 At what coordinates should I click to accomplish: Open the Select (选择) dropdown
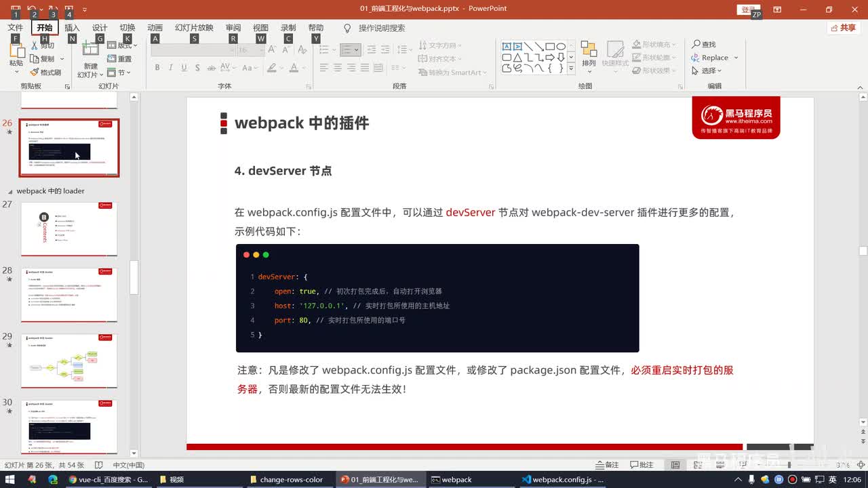[707, 70]
